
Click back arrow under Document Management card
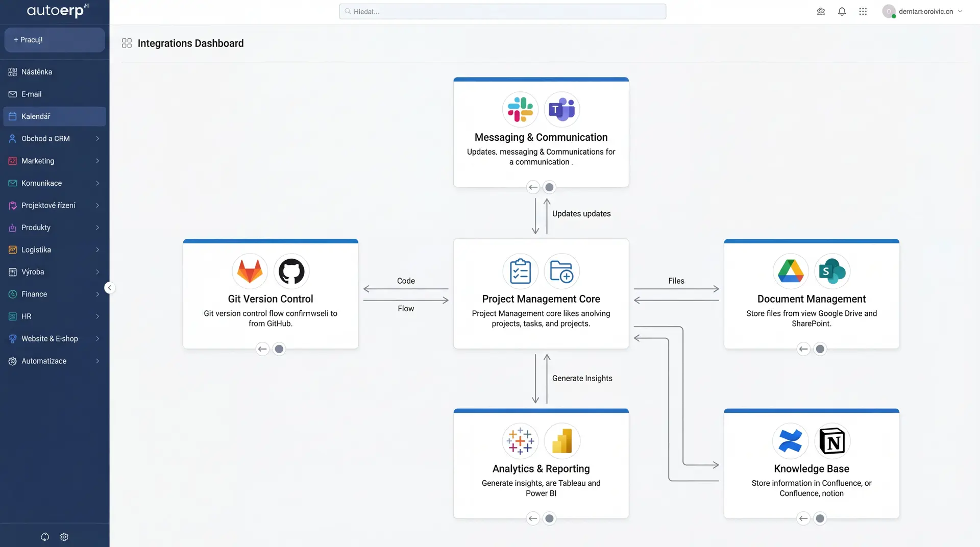tap(803, 349)
